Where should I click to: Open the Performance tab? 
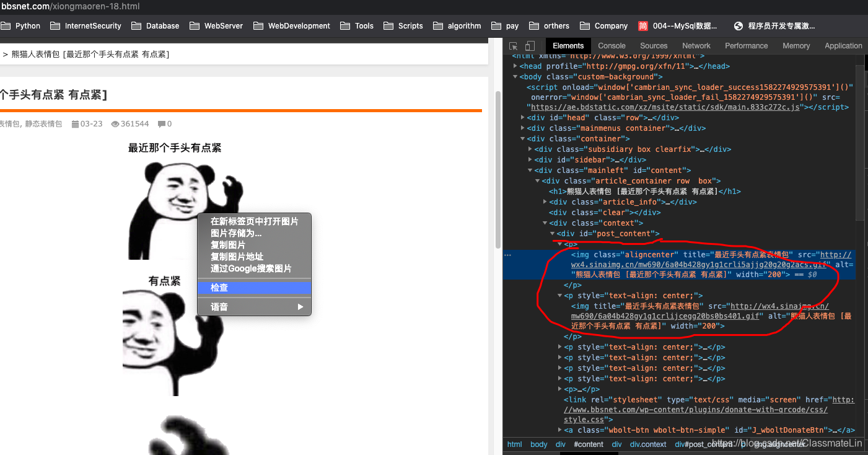(747, 46)
